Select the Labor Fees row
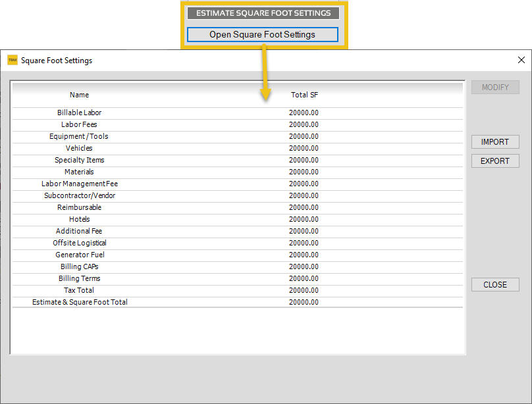The width and height of the screenshot is (532, 404). tap(238, 125)
